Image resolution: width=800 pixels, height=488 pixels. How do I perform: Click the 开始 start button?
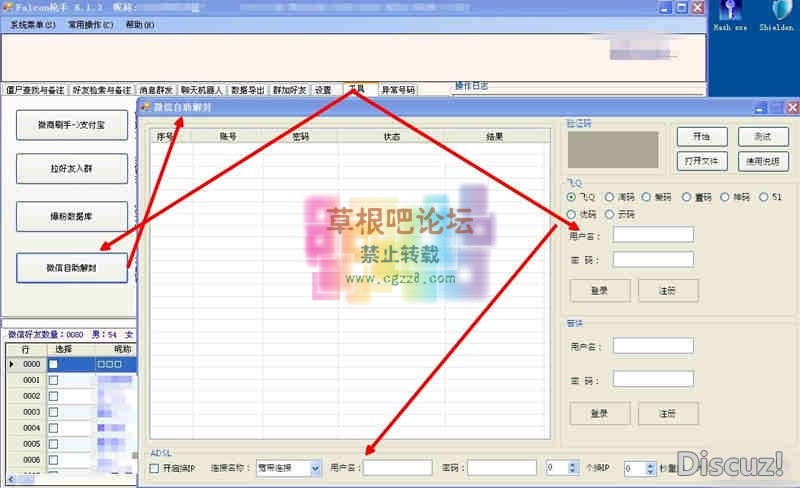coord(702,136)
